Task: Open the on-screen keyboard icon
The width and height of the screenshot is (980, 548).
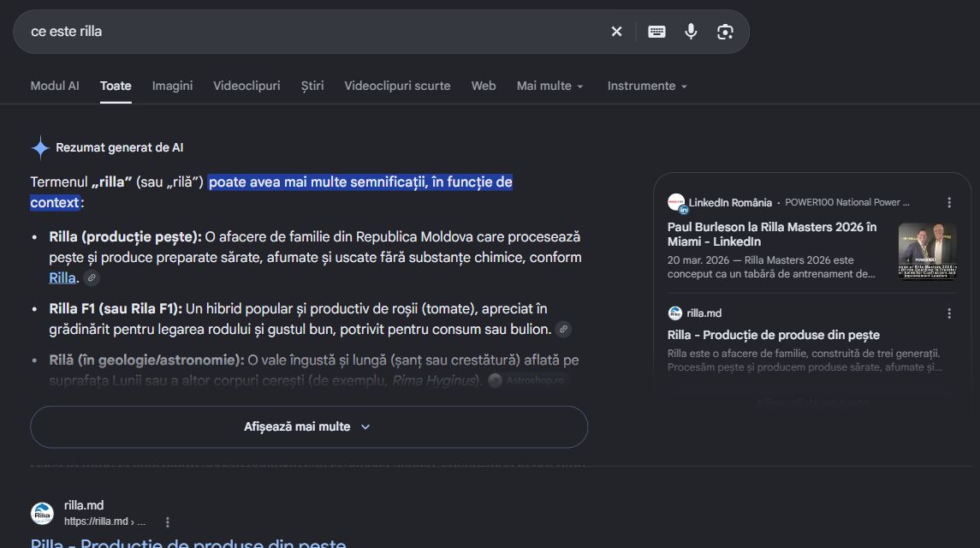Action: (x=656, y=32)
